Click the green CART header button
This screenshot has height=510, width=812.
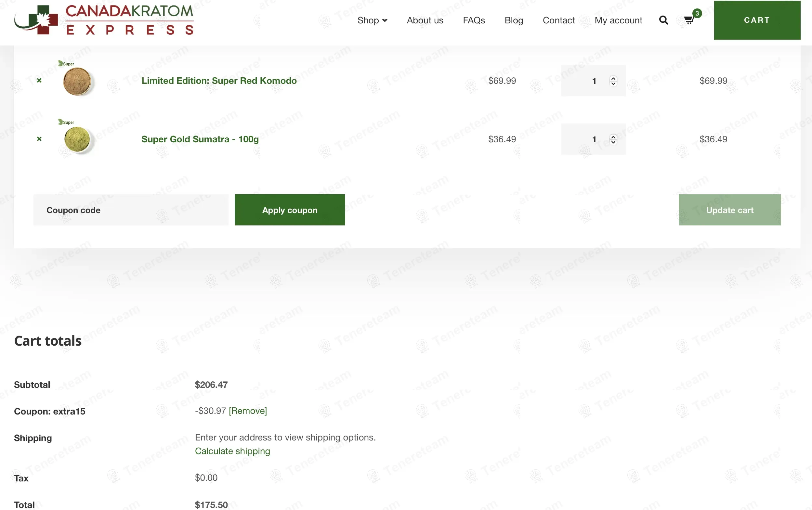pyautogui.click(x=757, y=20)
